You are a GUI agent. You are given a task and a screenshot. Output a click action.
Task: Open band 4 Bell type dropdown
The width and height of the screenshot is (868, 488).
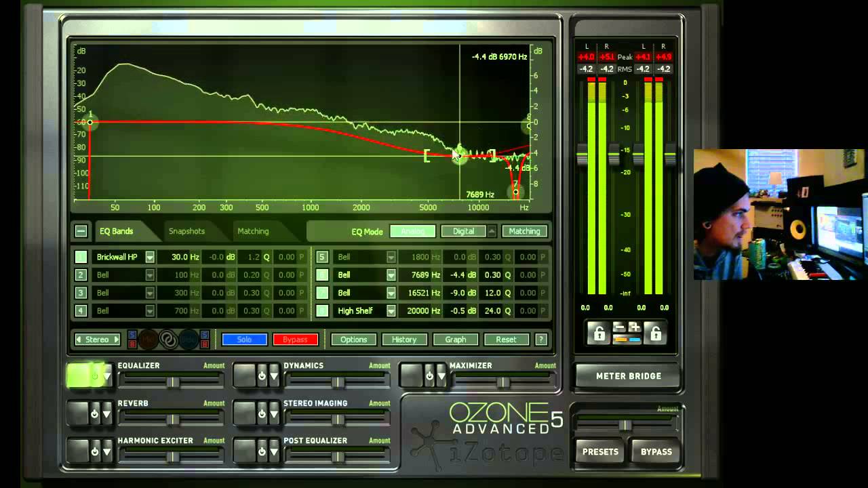point(150,310)
